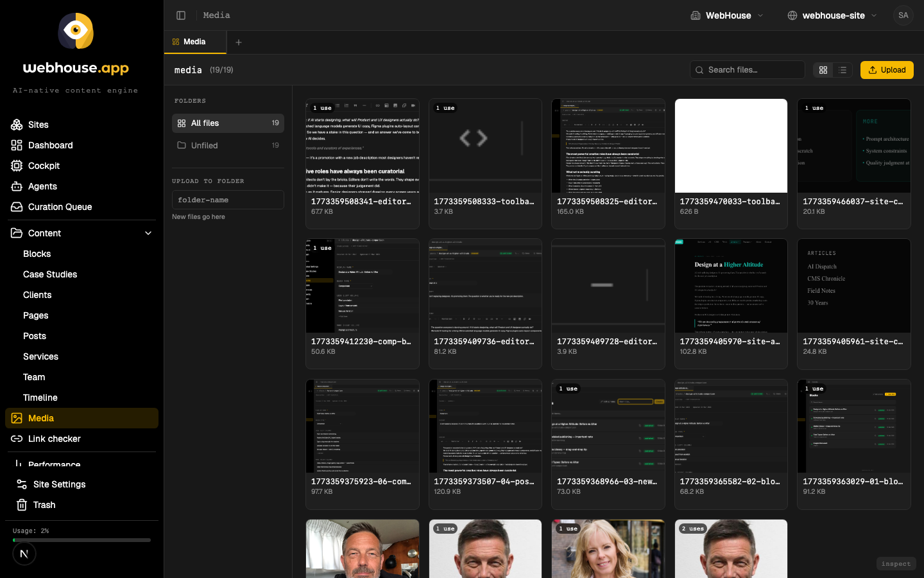
Task: Open thumbnail 1773359466037-site-c
Action: coord(854,146)
